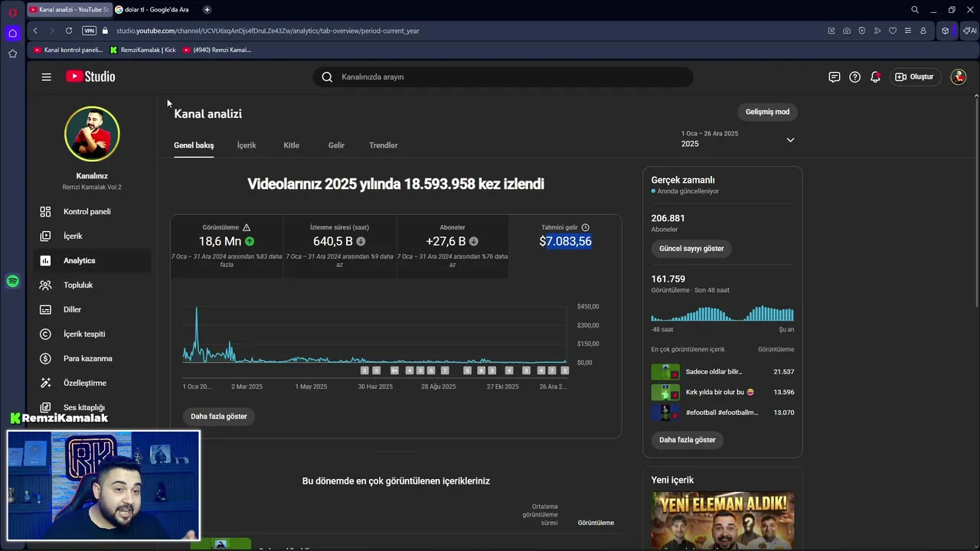Open the YENİ ELEMAN ALDIK thumbnail
The width and height of the screenshot is (980, 551).
tap(723, 520)
